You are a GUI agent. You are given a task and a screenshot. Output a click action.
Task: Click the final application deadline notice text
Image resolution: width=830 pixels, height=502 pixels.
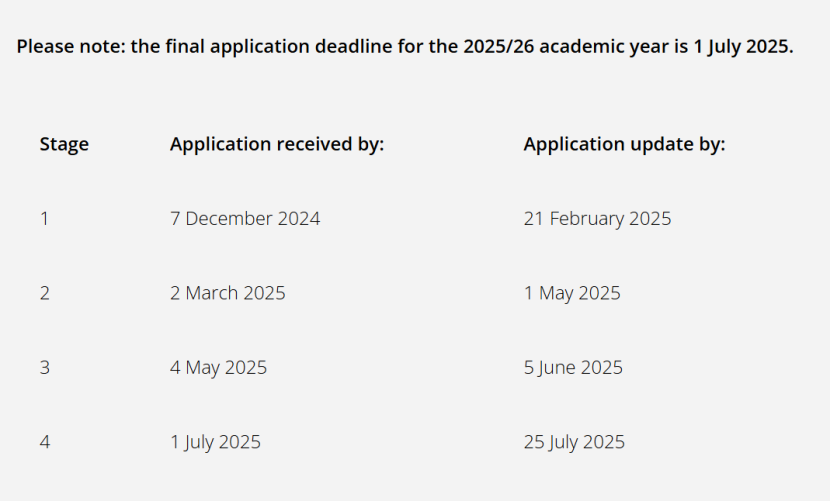[x=405, y=47]
